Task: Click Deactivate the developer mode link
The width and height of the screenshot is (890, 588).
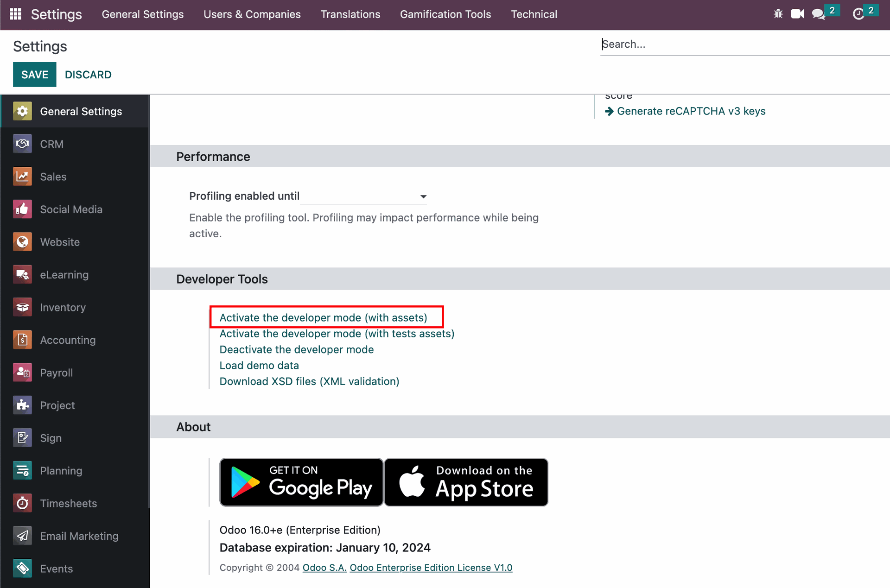Action: click(x=297, y=349)
